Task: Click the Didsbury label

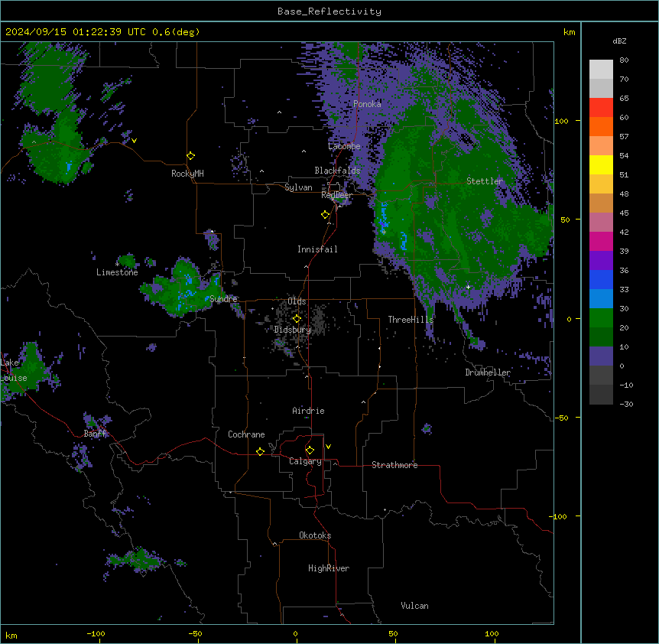Action: (293, 330)
